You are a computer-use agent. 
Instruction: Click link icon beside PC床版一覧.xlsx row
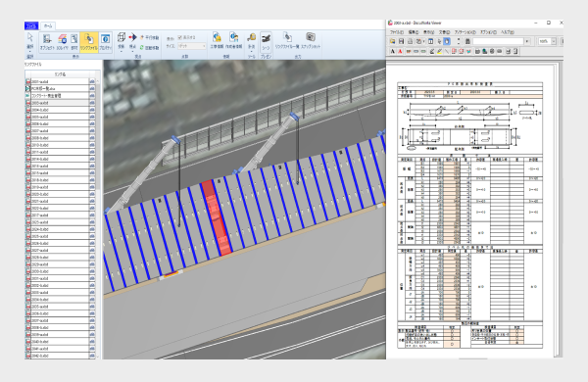(x=92, y=88)
